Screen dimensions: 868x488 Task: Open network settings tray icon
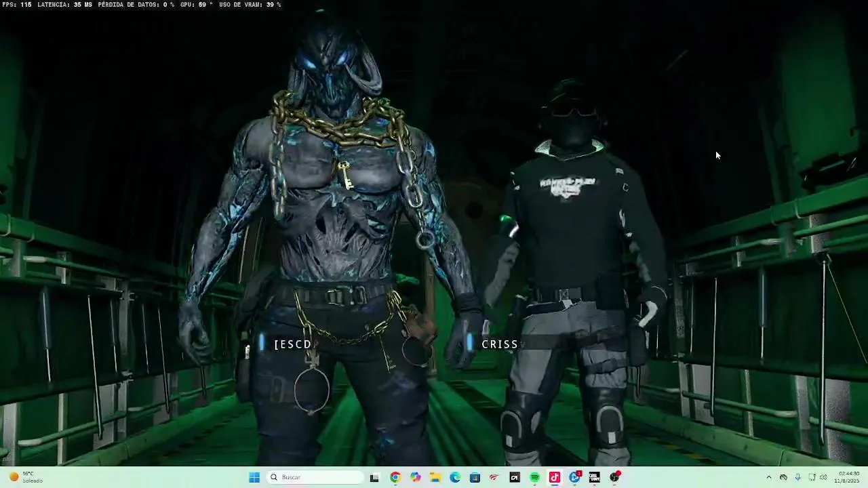pos(812,477)
